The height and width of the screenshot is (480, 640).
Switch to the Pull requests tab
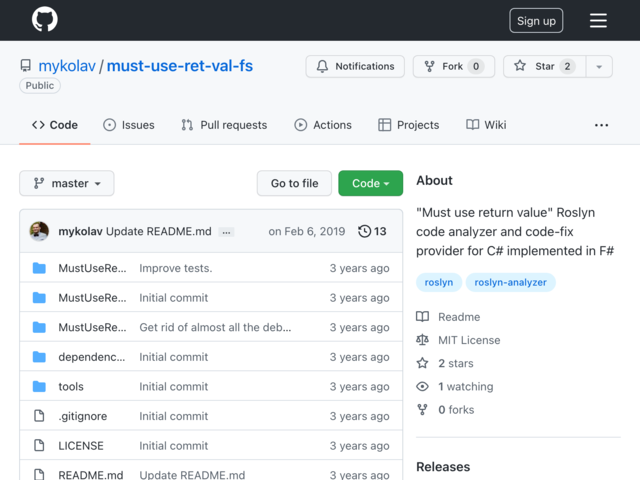coord(224,125)
